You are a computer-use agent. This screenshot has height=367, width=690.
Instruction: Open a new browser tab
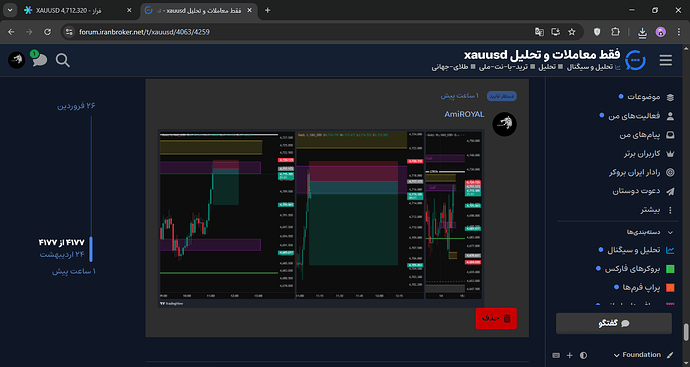click(267, 10)
